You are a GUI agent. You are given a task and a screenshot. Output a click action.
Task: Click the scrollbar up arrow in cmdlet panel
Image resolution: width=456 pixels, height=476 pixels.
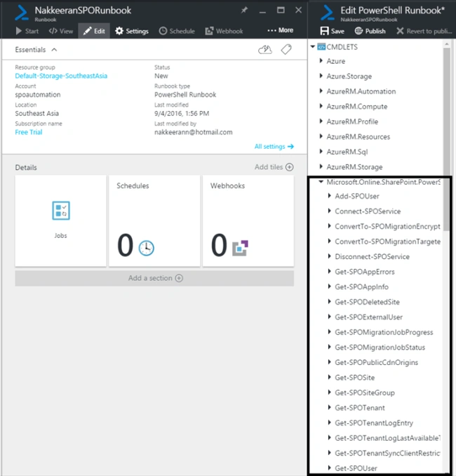[x=447, y=44]
